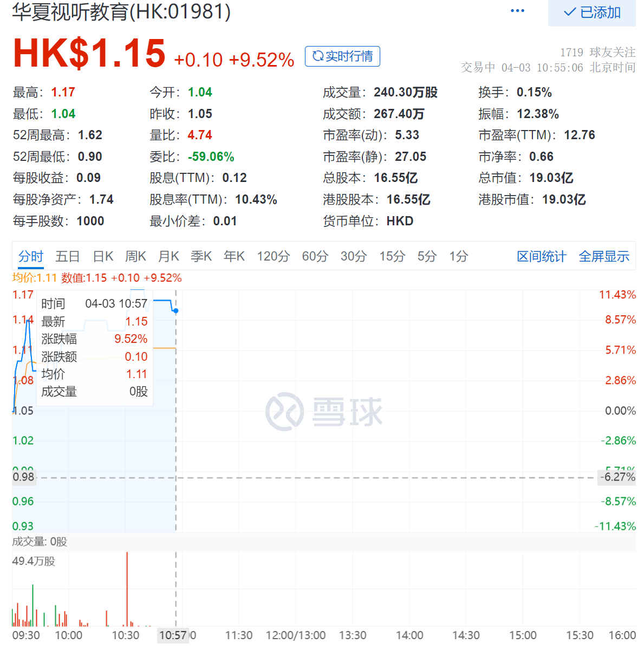Click the 最高 value 1.17
The width and height of the screenshot is (644, 650).
coord(63,92)
